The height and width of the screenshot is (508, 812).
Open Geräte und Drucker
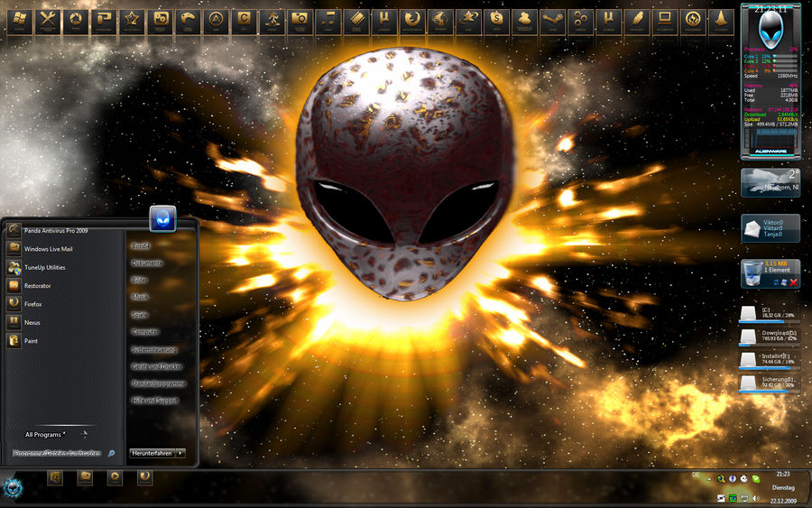coord(156,366)
